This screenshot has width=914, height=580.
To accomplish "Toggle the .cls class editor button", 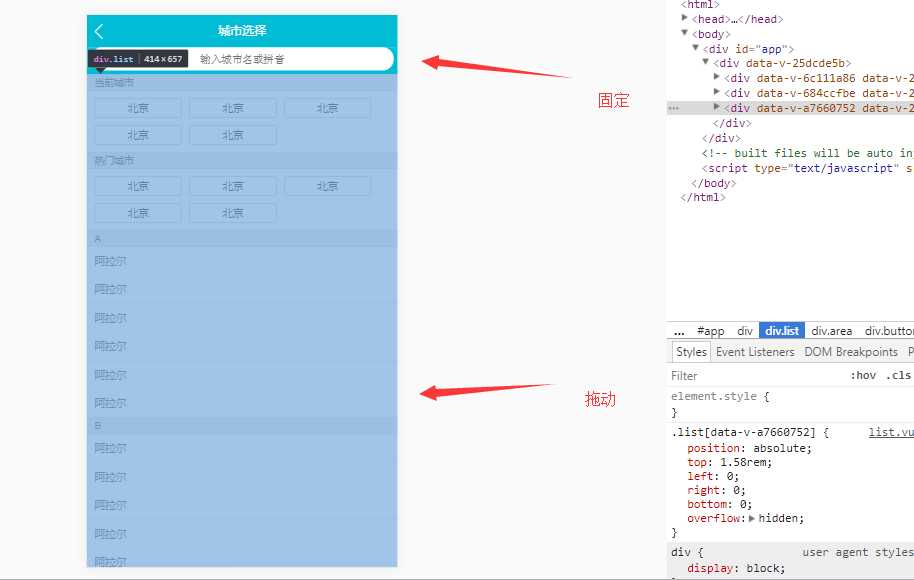I will click(x=898, y=376).
